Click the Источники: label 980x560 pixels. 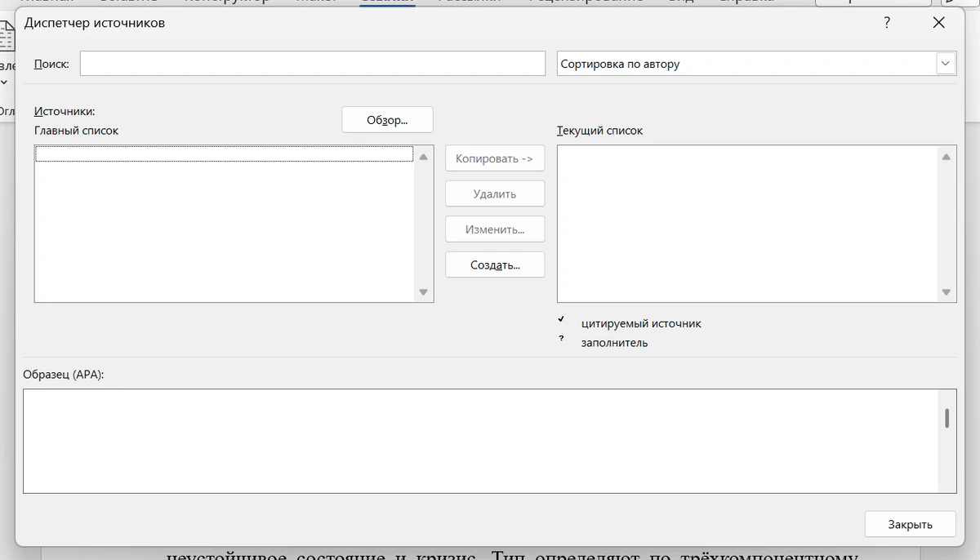pos(65,112)
